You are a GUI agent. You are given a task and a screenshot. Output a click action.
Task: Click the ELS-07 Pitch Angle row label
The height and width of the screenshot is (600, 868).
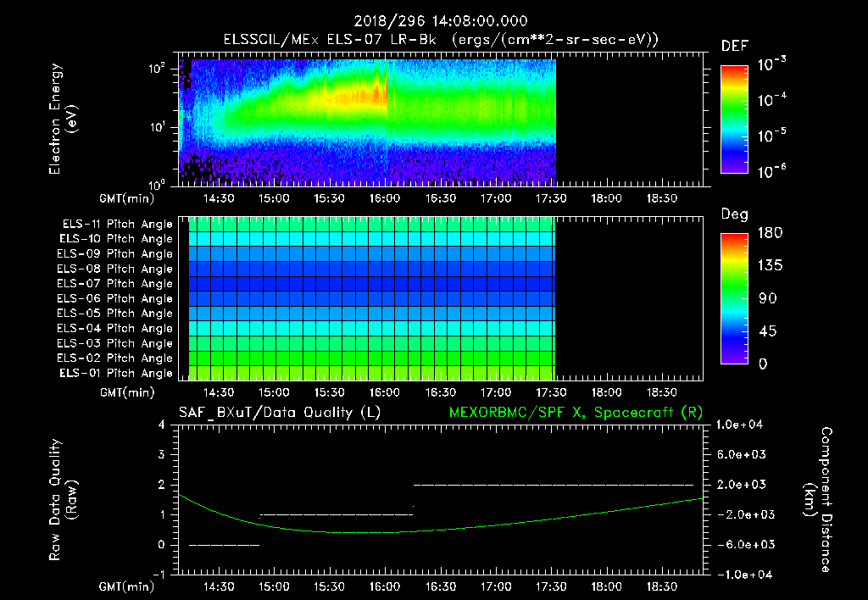point(114,283)
